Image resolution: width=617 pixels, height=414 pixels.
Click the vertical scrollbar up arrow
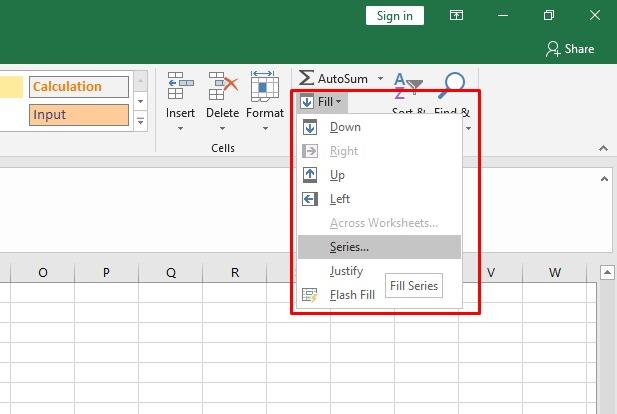(x=607, y=272)
